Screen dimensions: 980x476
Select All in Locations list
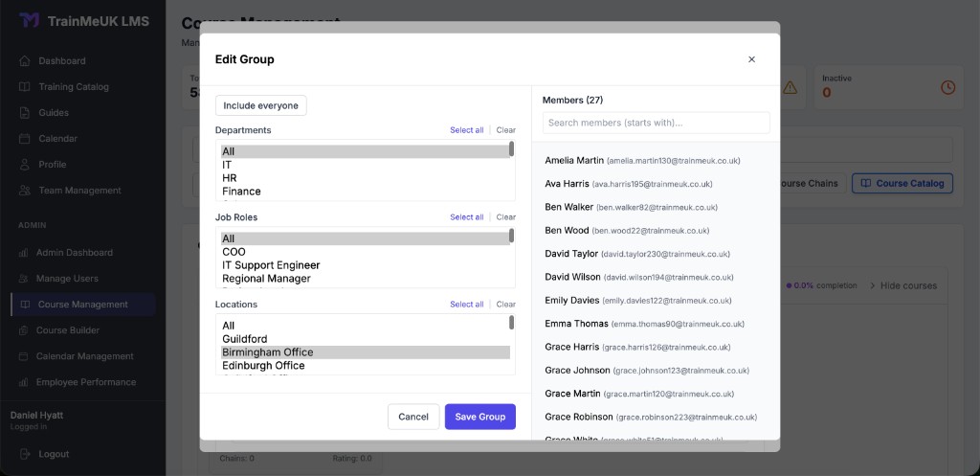365,326
